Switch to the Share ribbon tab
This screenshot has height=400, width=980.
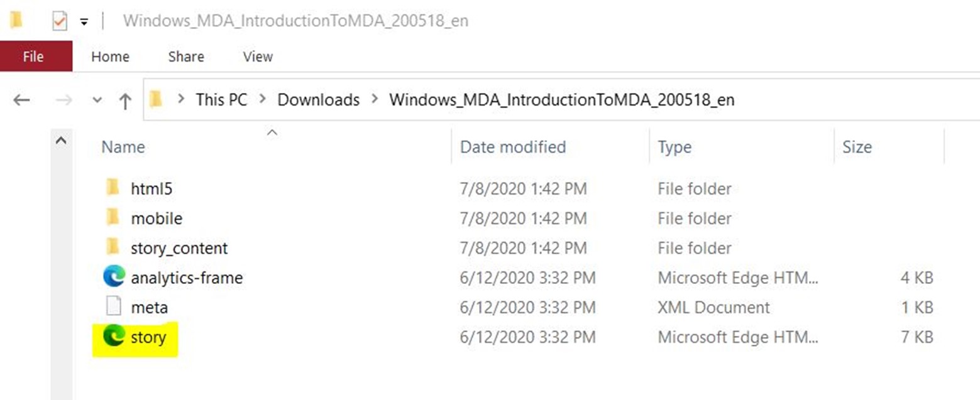click(x=186, y=57)
